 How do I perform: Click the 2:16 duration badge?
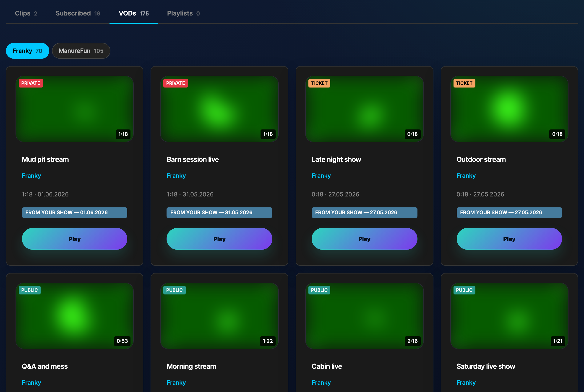point(412,341)
